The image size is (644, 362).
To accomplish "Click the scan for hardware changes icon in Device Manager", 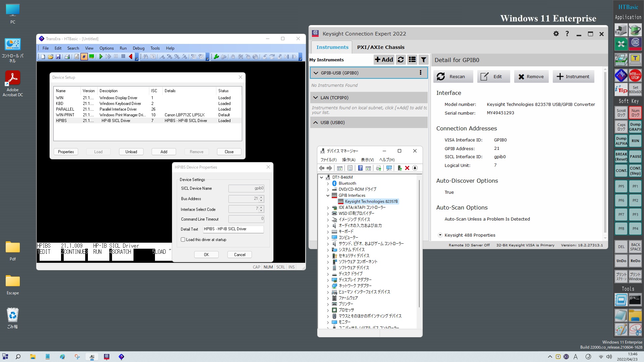I will pos(389,168).
